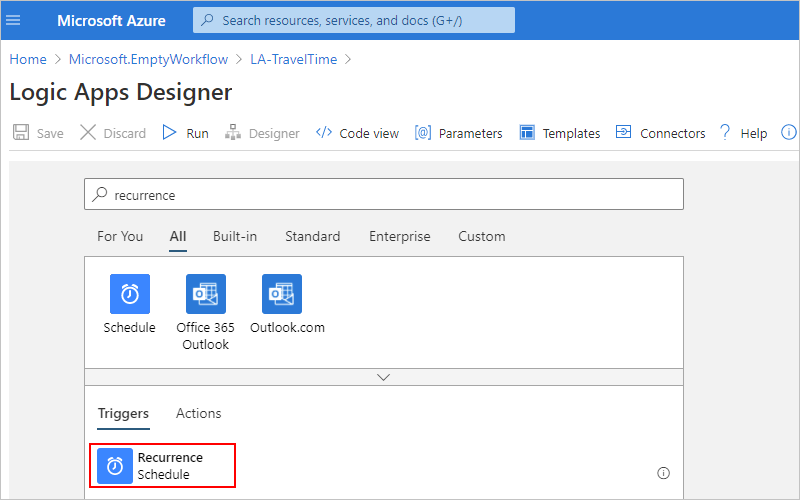Click Discard in the toolbar
800x500 pixels.
tap(124, 134)
